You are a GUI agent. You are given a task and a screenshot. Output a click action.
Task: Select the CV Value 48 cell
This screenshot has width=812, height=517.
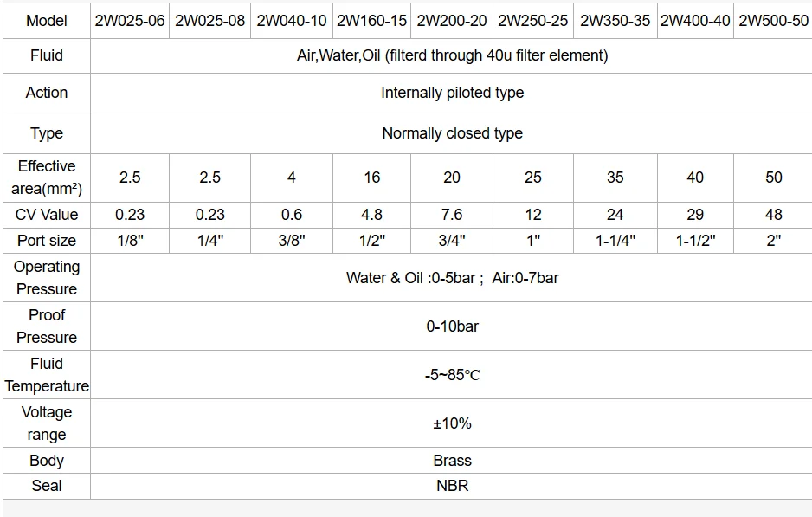tap(773, 215)
